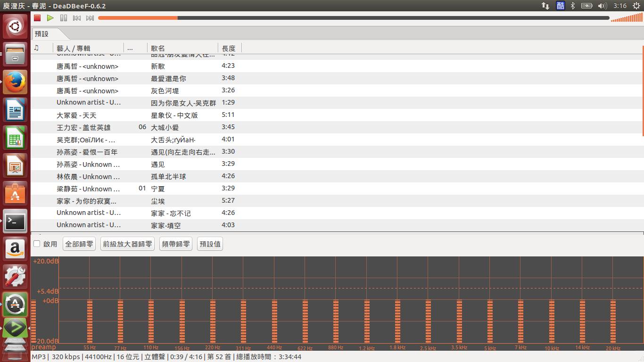The width and height of the screenshot is (644, 362).
Task: Enable the equalizer with 啟用 checkbox
Action: [45, 244]
